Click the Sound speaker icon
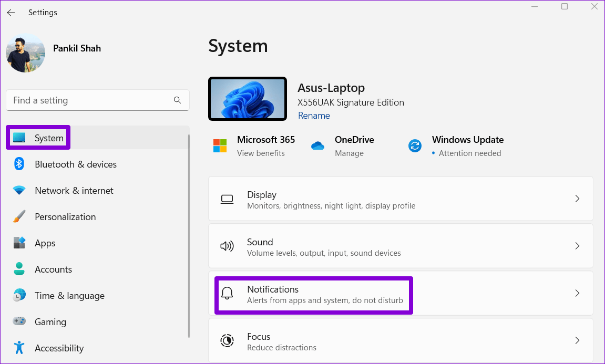 pyautogui.click(x=227, y=246)
